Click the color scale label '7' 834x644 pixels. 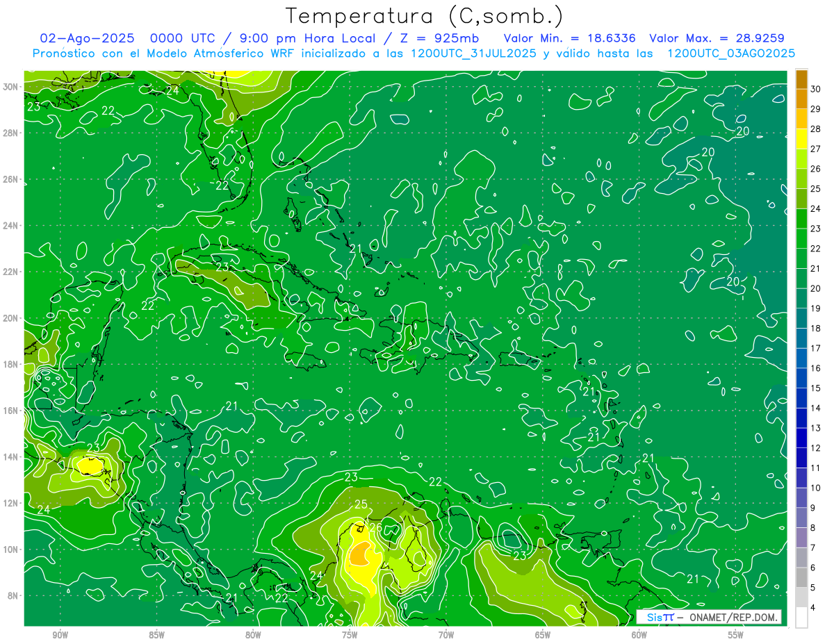813,548
